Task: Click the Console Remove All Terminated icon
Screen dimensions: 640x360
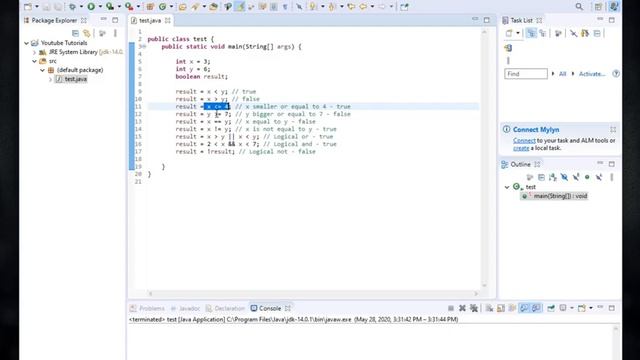Action: click(473, 308)
